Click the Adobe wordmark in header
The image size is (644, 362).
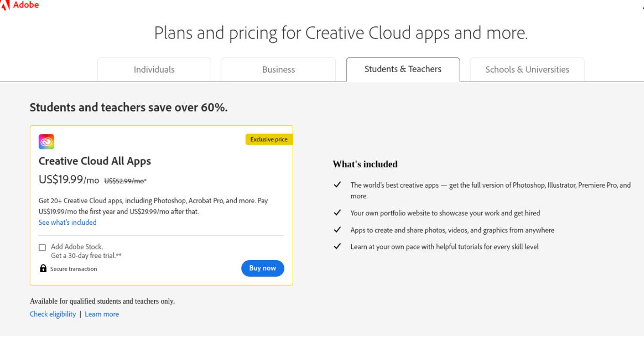[26, 5]
